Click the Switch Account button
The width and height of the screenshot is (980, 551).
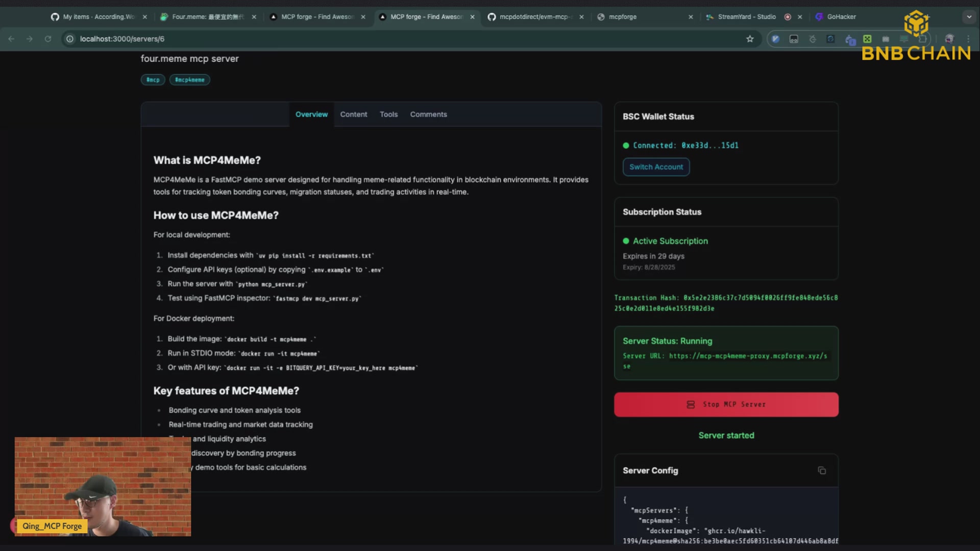coord(656,167)
